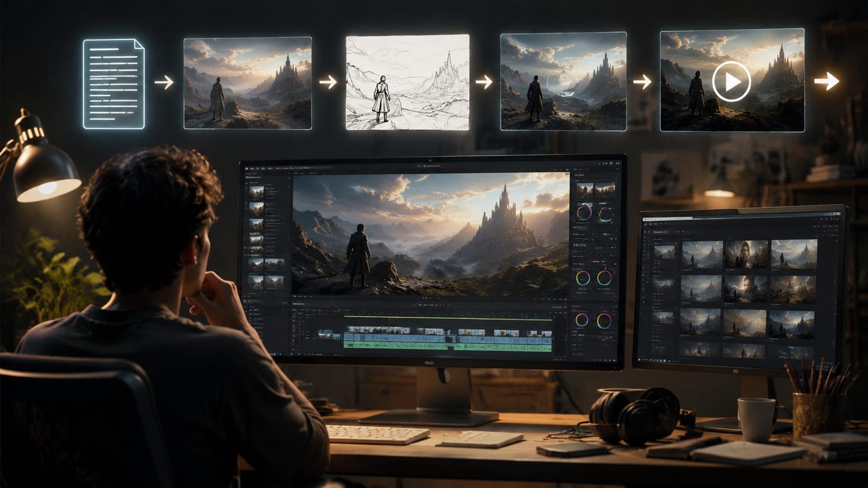Click the upper-right color wheel in the grading panel
Screen dimensions: 868x488
pos(605,214)
